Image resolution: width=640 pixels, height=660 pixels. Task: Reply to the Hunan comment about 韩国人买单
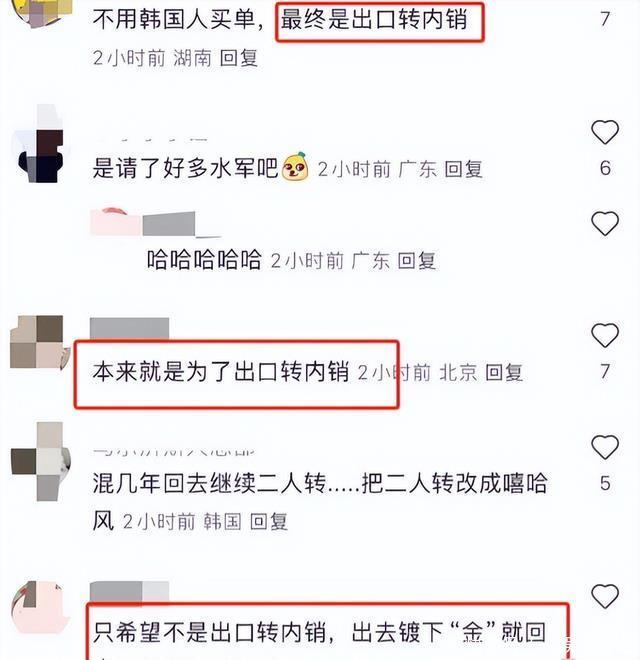point(239,58)
